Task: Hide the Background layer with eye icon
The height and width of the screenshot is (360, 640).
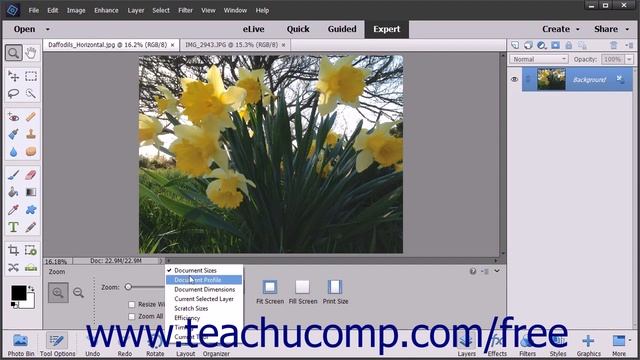Action: pyautogui.click(x=514, y=79)
